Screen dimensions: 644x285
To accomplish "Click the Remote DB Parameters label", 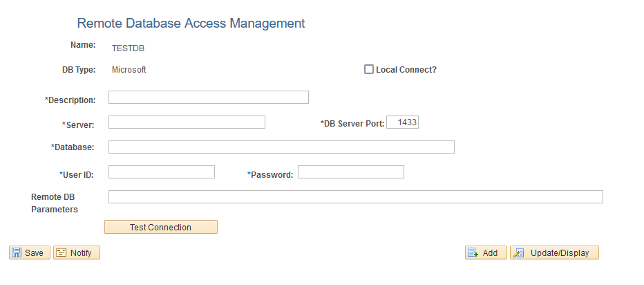I will pos(55,203).
